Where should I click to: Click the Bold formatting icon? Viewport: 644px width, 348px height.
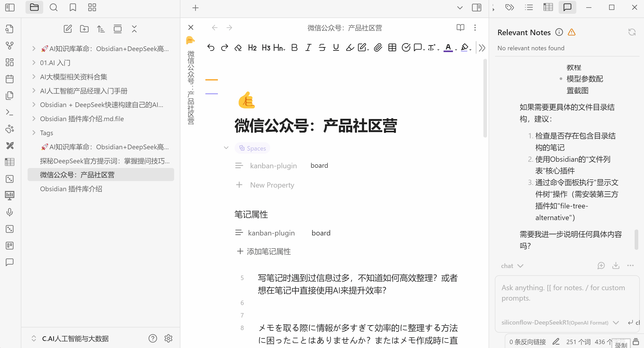coord(294,48)
